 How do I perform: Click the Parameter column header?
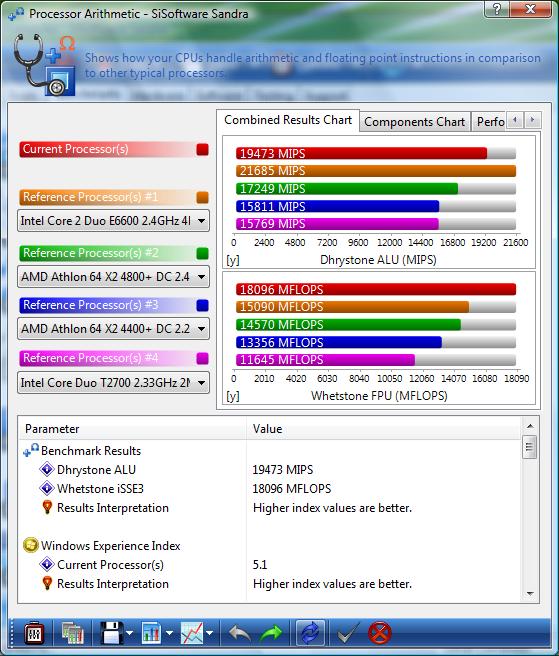pos(133,429)
